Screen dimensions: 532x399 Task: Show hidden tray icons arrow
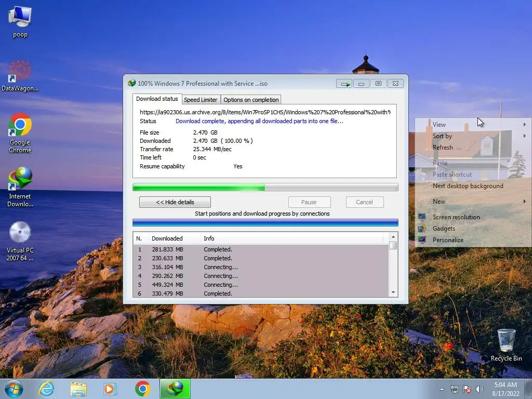pos(442,389)
